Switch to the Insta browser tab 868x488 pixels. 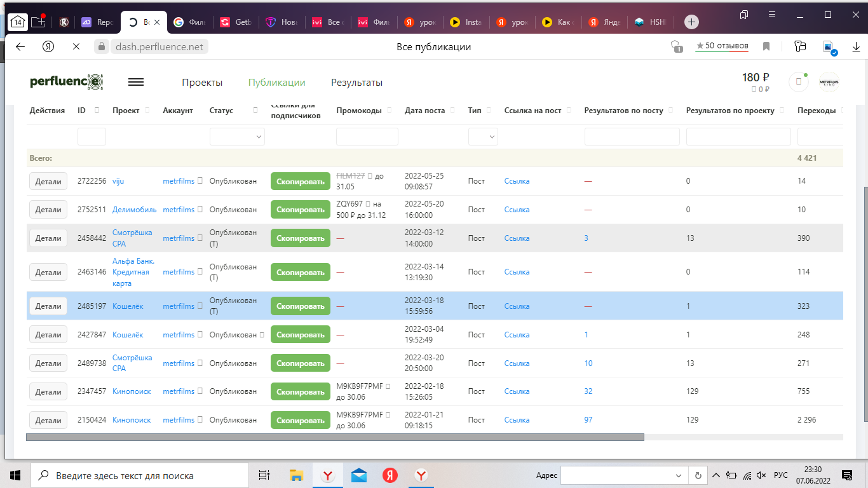467,22
